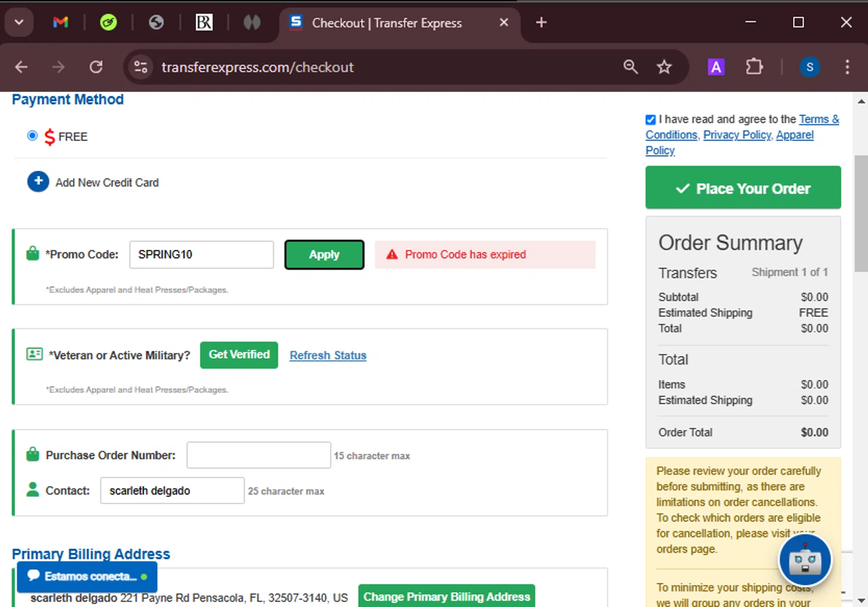Click the Primary Billing Address heading
This screenshot has height=607, width=868.
pyautogui.click(x=91, y=554)
